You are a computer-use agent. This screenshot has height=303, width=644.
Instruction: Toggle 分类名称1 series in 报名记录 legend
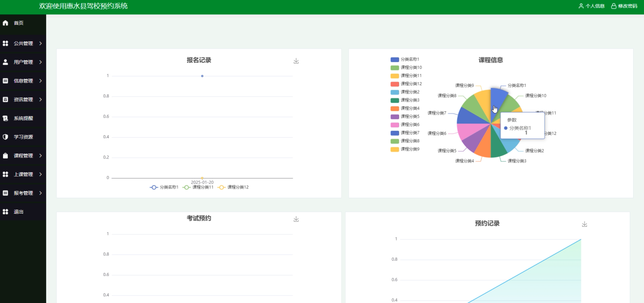pos(164,187)
